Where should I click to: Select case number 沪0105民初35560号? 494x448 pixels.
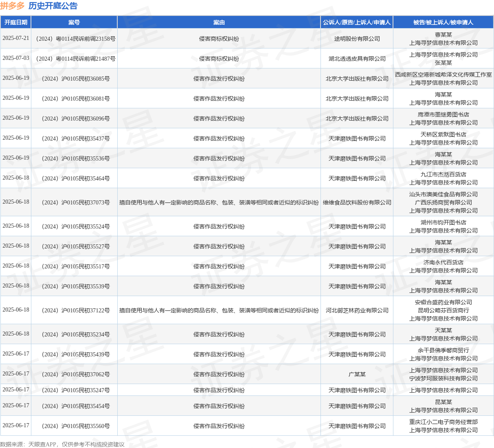point(74,426)
